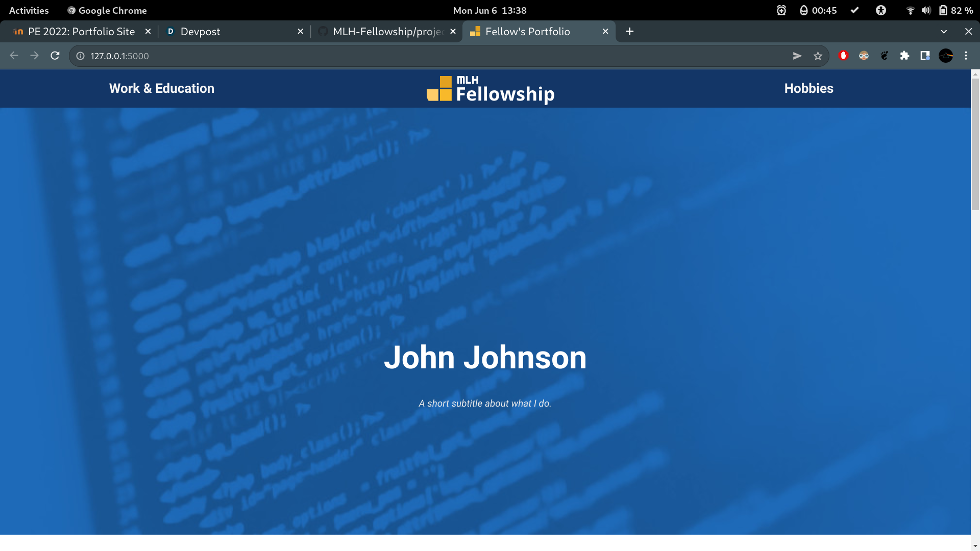
Task: Click the page vertical scrollbar
Action: point(975,145)
